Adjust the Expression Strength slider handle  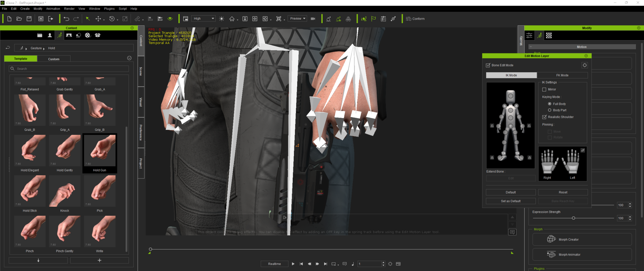point(573,218)
